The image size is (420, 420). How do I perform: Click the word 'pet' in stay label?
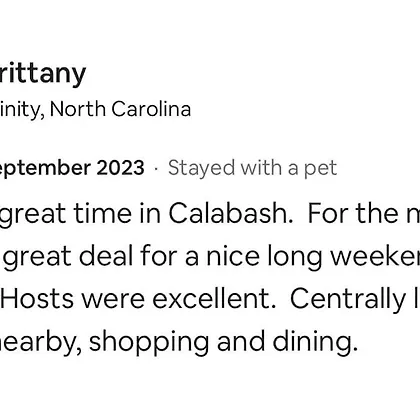click(320, 169)
